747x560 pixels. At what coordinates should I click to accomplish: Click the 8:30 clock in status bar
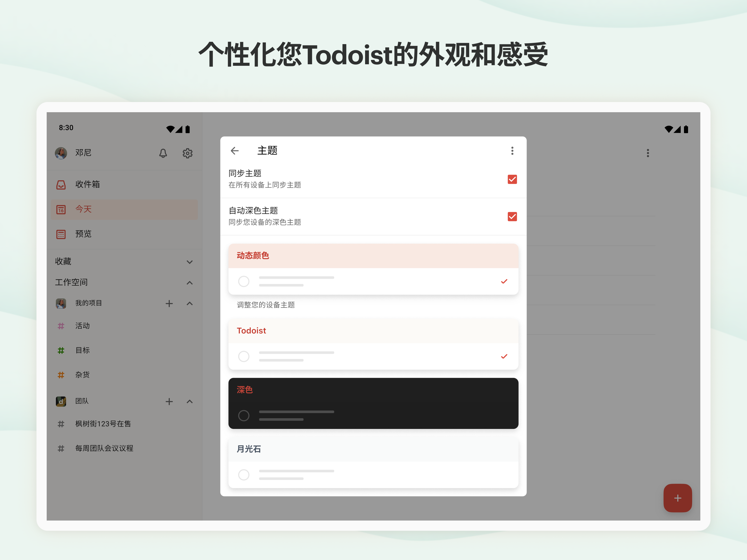(66, 128)
